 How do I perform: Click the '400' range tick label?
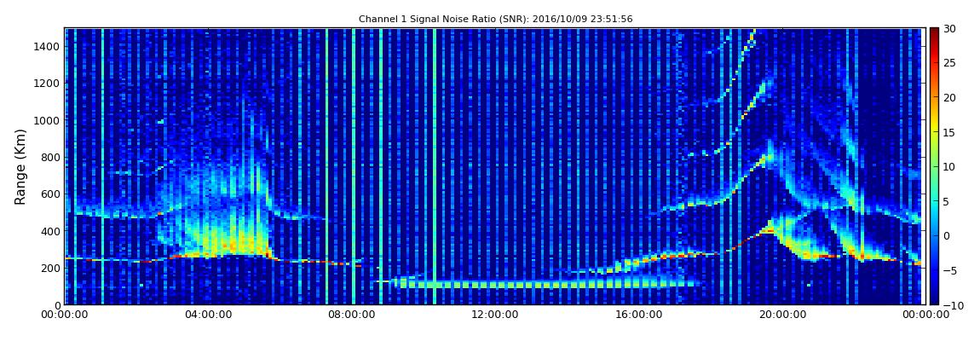click(51, 231)
